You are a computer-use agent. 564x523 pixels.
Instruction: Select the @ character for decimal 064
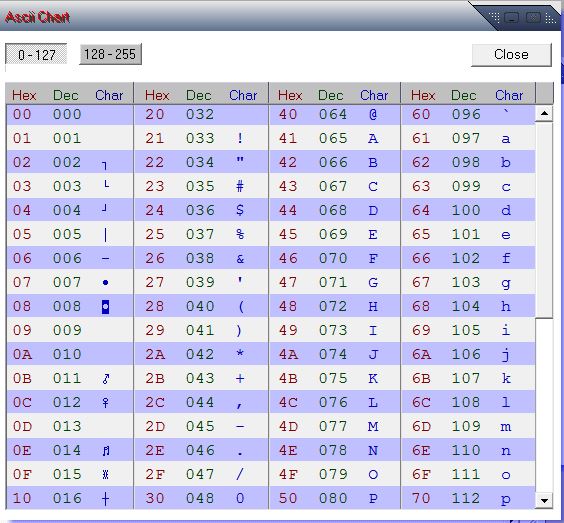coord(373,115)
